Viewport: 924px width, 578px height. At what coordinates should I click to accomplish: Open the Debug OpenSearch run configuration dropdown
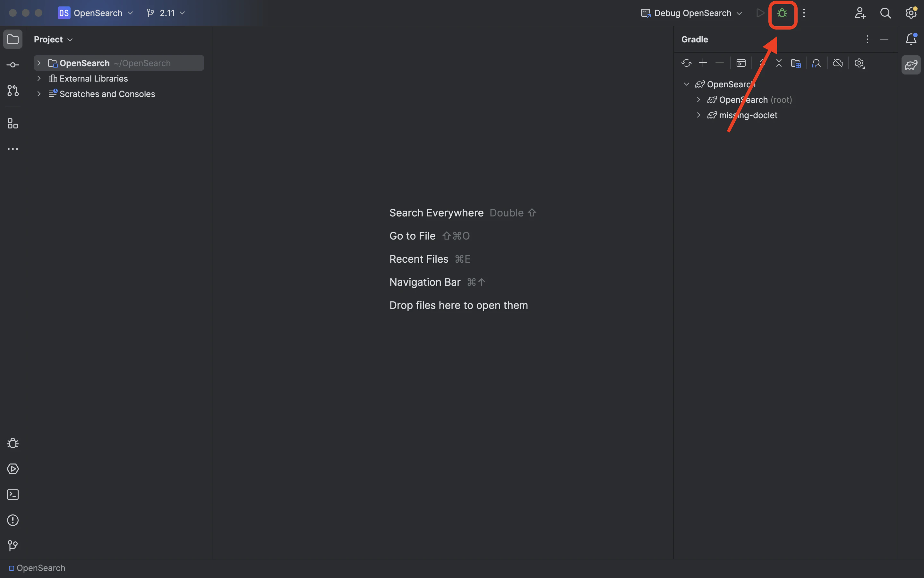tap(691, 13)
